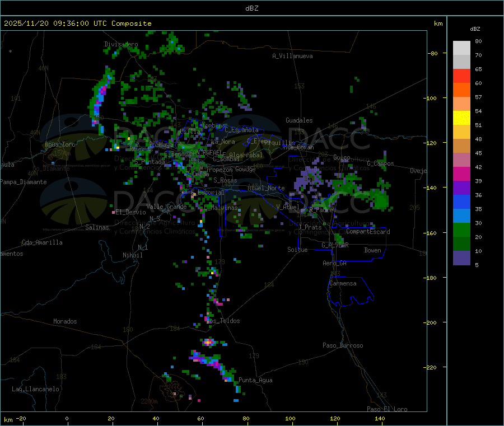Click the Paso_Barroso place label

(343, 345)
